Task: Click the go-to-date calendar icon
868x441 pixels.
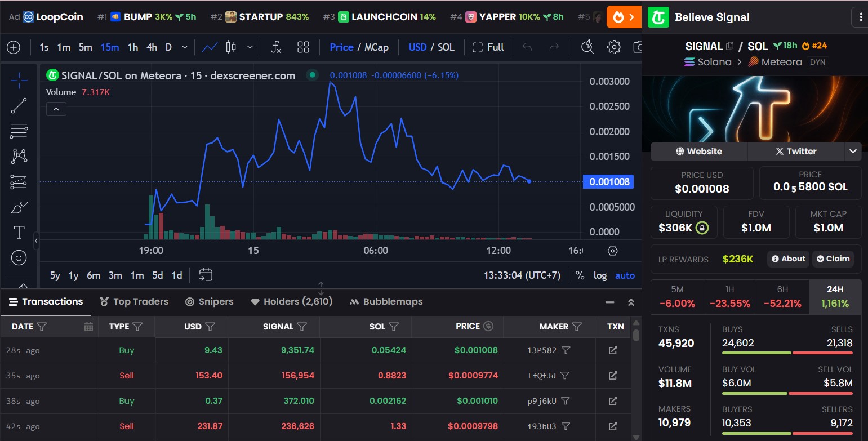Action: point(206,275)
